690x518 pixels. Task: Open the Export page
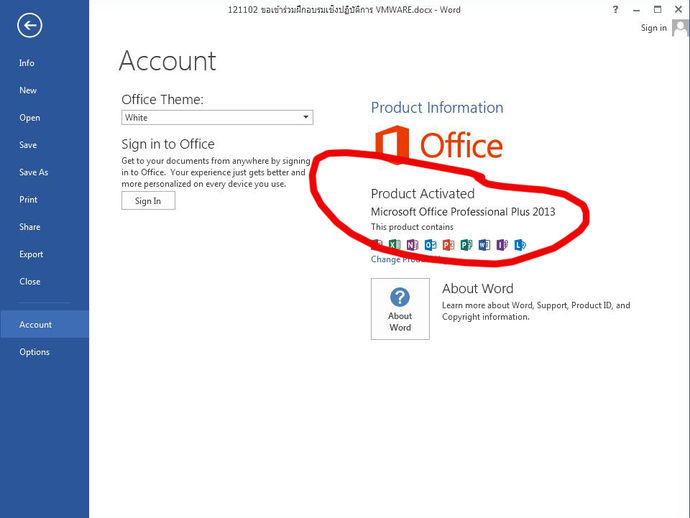pos(31,254)
